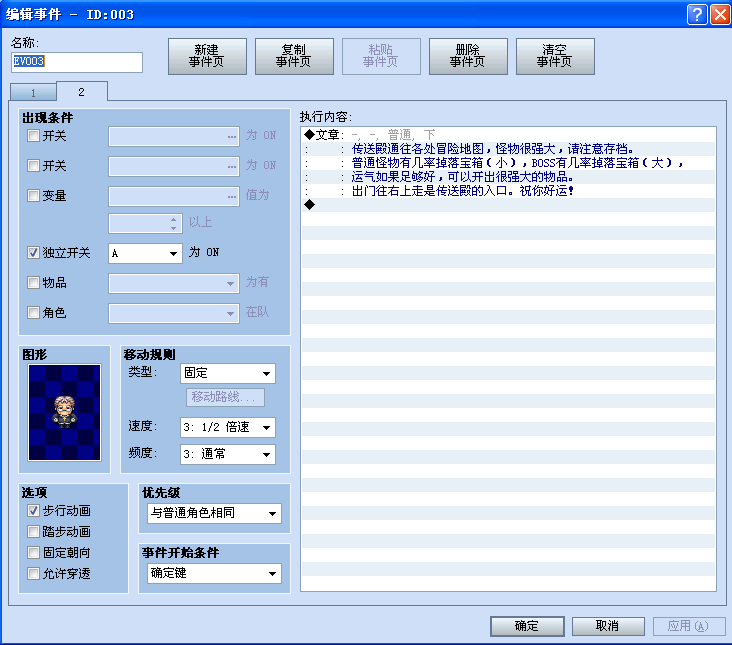Click the 变量 ellipsis browse button

click(232, 196)
